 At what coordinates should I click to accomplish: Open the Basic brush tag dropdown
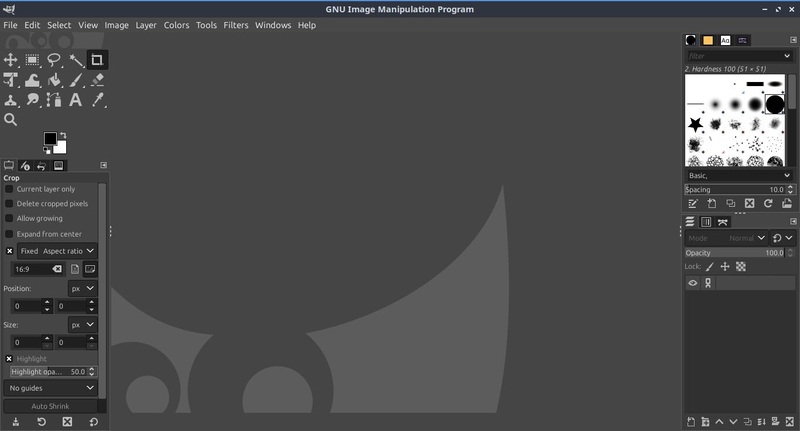click(x=739, y=175)
